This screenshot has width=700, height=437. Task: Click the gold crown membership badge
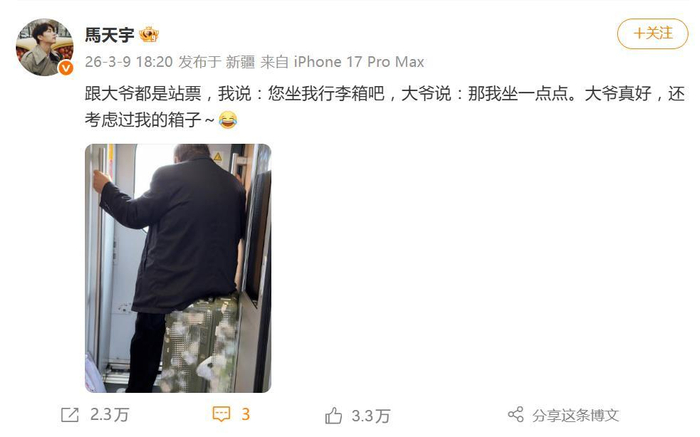click(x=149, y=34)
